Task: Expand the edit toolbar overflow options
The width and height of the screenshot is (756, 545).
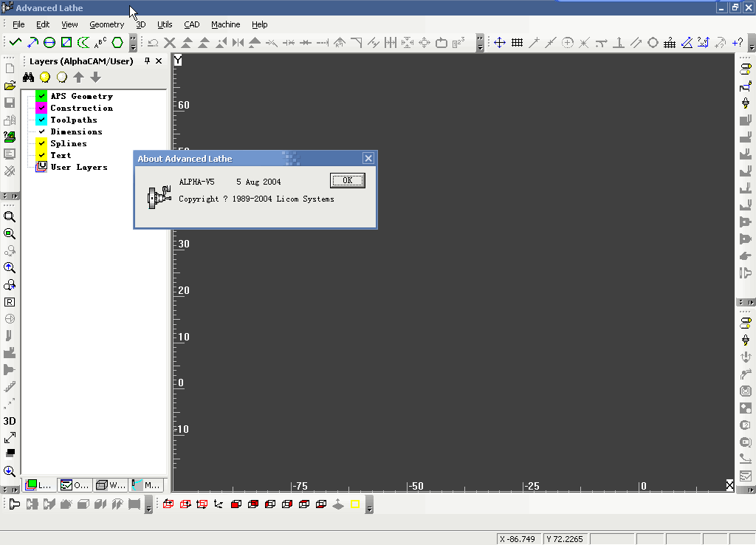Action: click(480, 43)
